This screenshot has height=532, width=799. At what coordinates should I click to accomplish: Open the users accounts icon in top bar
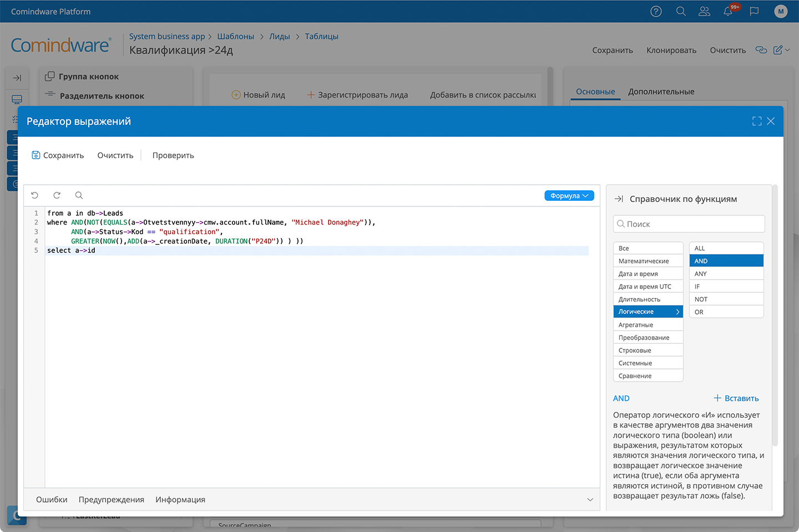coord(704,12)
